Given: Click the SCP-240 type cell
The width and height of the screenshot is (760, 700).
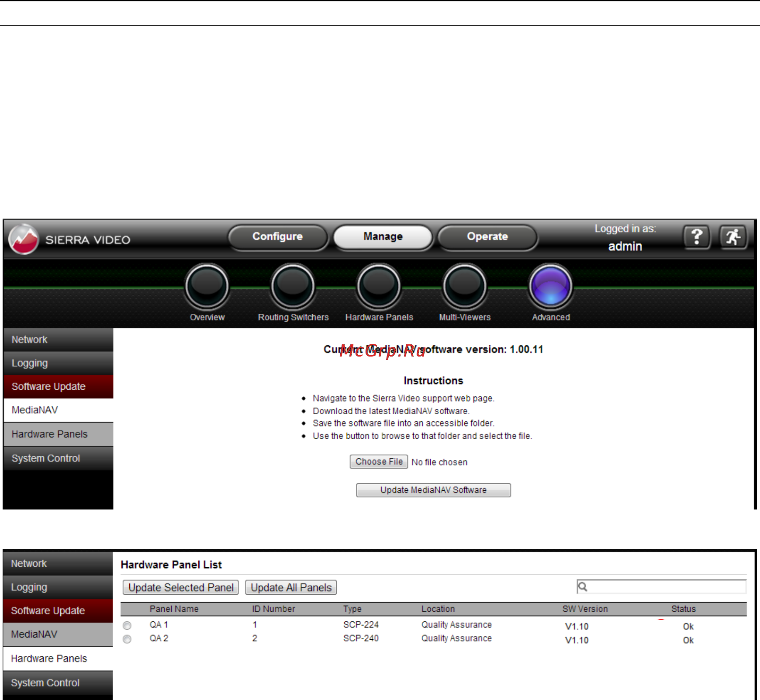Looking at the screenshot, I should point(361,638).
